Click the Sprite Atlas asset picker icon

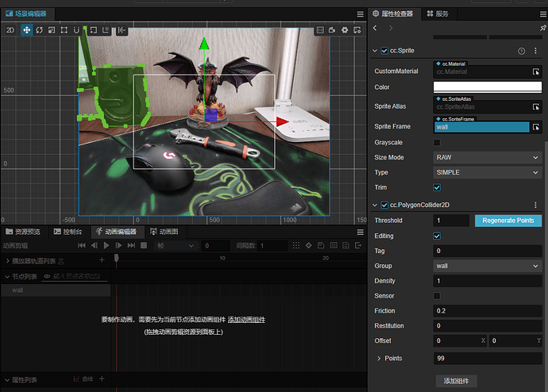pyautogui.click(x=536, y=107)
